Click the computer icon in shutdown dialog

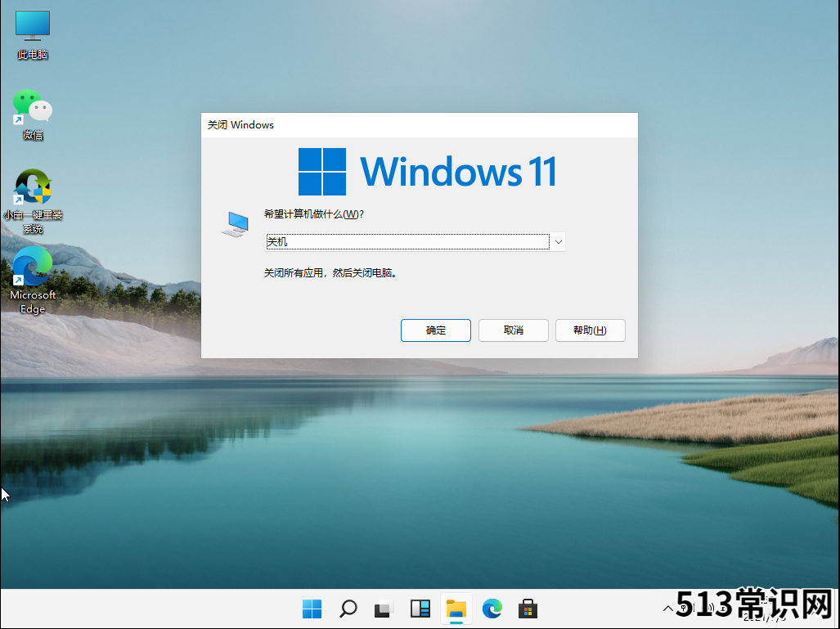[x=235, y=224]
